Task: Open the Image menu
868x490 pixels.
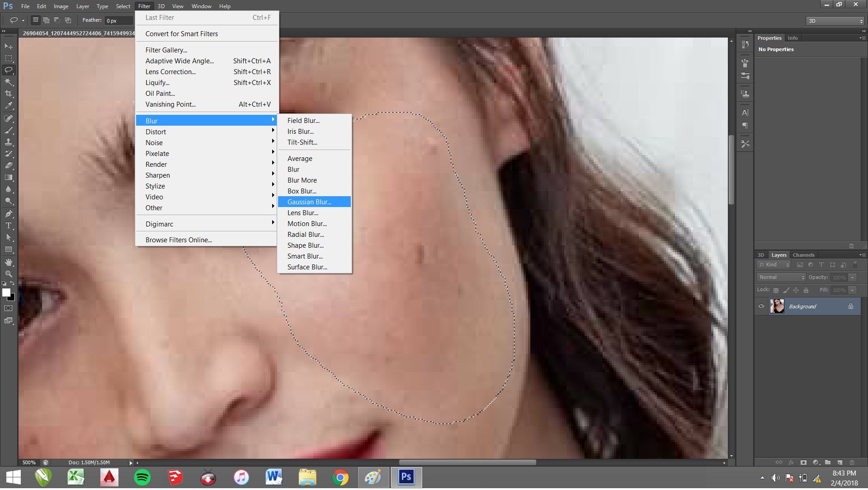Action: 61,6
